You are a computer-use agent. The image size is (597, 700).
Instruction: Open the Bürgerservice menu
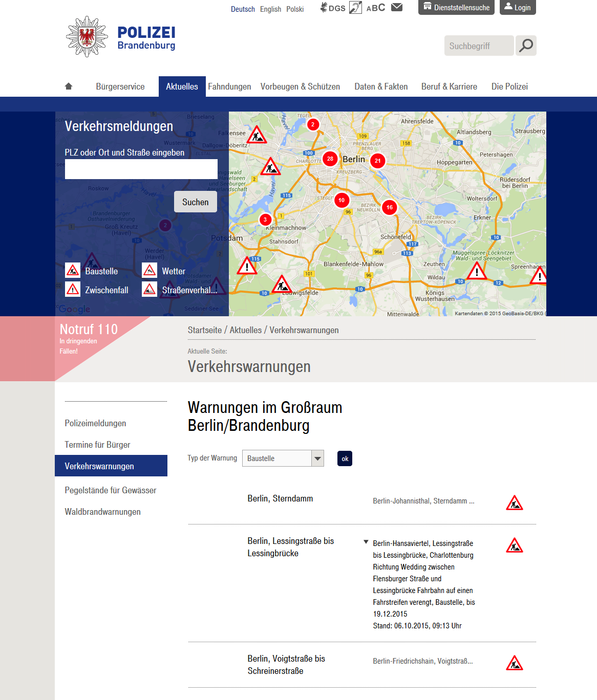point(120,86)
